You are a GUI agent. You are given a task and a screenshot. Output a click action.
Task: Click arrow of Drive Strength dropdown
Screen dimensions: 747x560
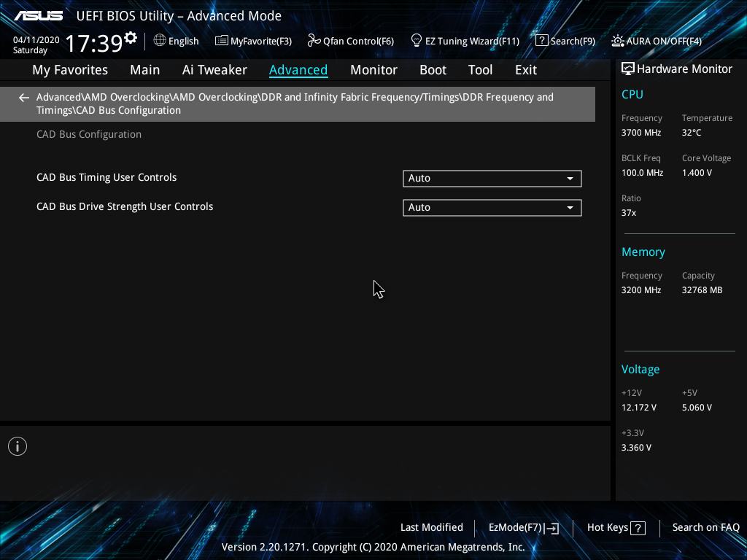click(570, 208)
